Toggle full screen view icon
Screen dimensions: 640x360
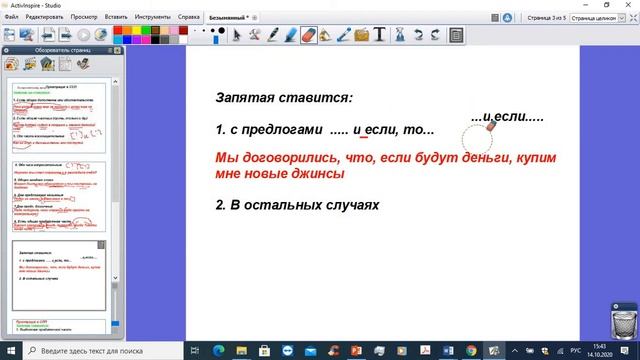(633, 18)
